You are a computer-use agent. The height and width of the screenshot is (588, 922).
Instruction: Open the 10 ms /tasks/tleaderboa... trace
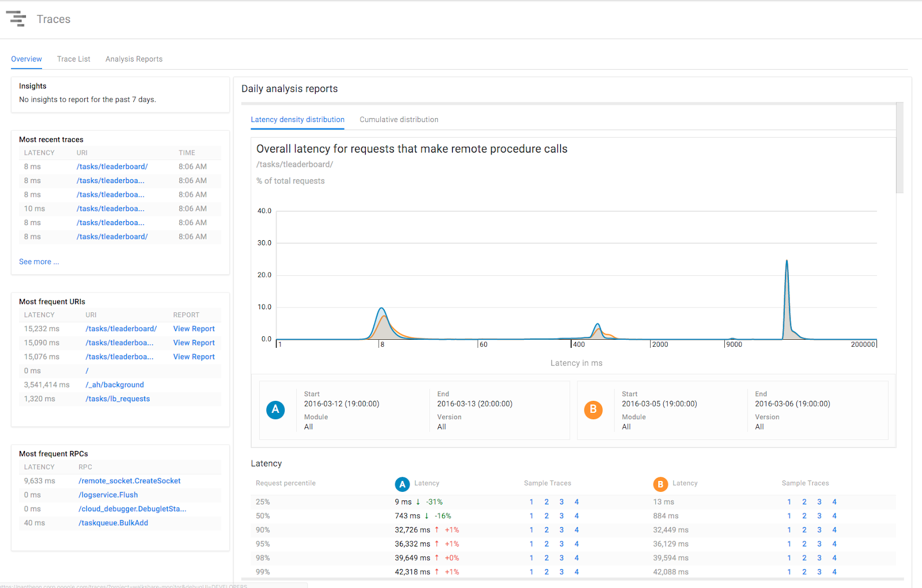[110, 208]
